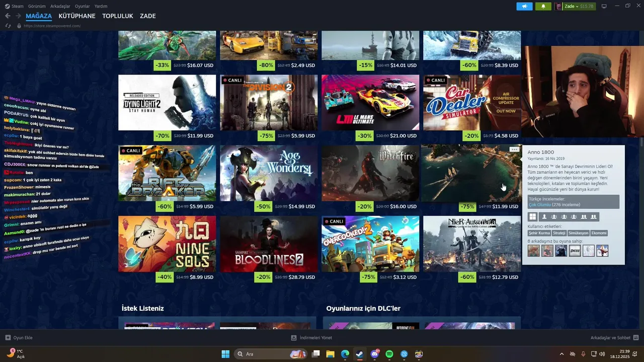Open Witchfire game tile

[x=370, y=173]
